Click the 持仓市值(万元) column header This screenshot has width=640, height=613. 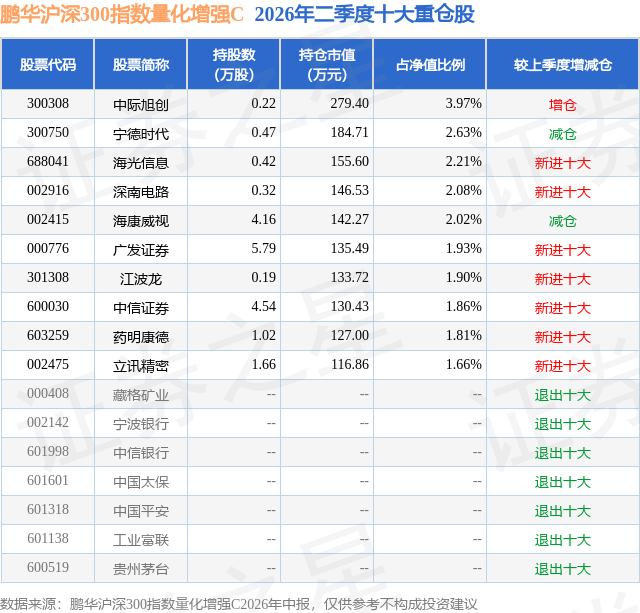click(327, 64)
